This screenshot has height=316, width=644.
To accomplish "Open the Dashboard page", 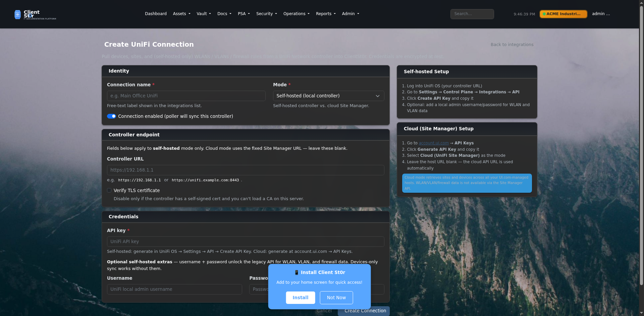I will tap(156, 14).
